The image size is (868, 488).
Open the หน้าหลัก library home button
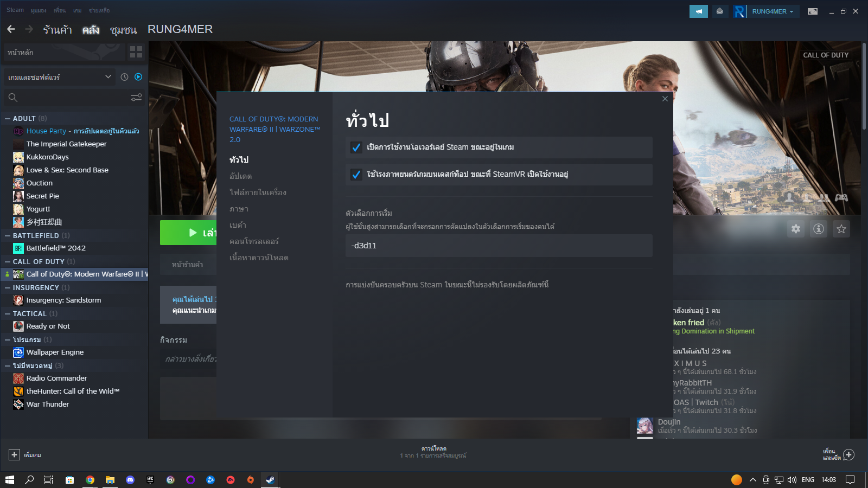(64, 52)
